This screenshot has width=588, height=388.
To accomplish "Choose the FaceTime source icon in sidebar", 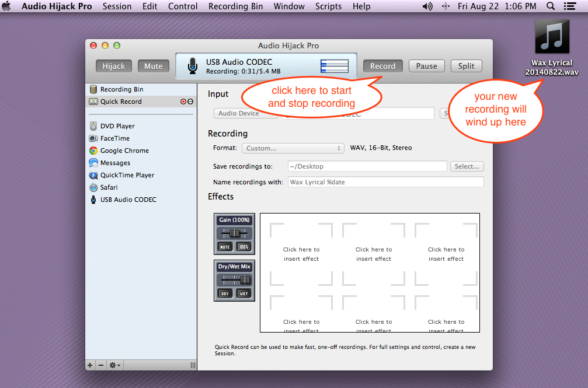I will [93, 138].
